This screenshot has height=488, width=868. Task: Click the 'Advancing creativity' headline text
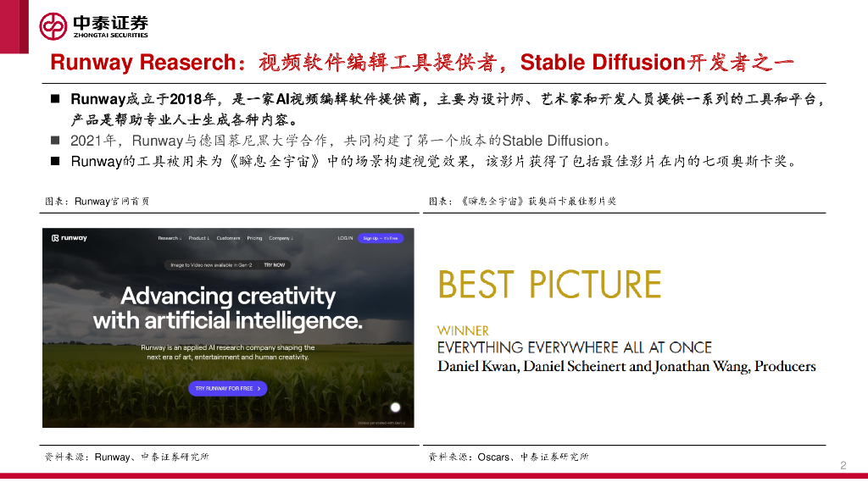227,296
